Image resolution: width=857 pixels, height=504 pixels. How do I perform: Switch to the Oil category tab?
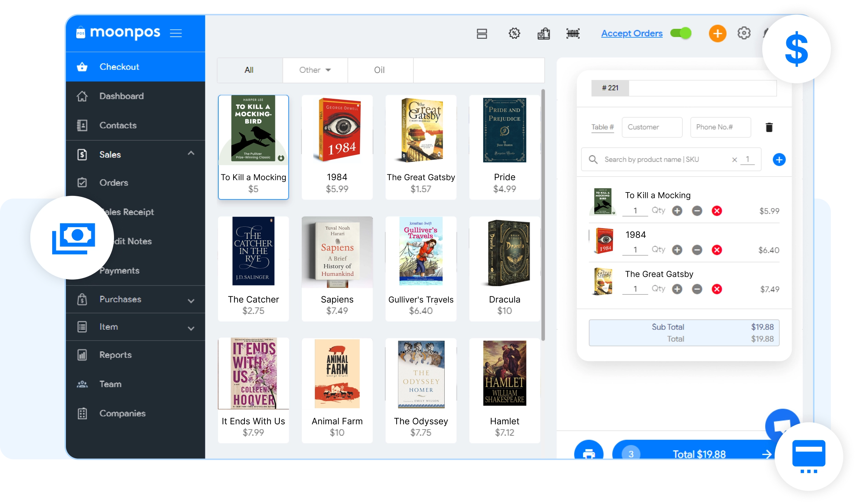(x=379, y=70)
